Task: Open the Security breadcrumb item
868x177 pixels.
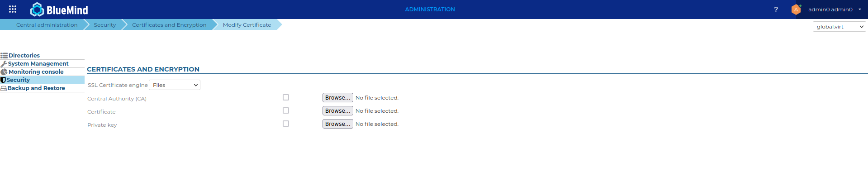Action: (x=105, y=25)
